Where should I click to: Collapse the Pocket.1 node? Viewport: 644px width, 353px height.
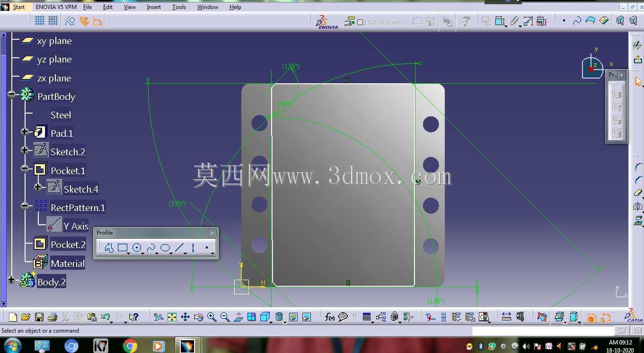coord(25,168)
